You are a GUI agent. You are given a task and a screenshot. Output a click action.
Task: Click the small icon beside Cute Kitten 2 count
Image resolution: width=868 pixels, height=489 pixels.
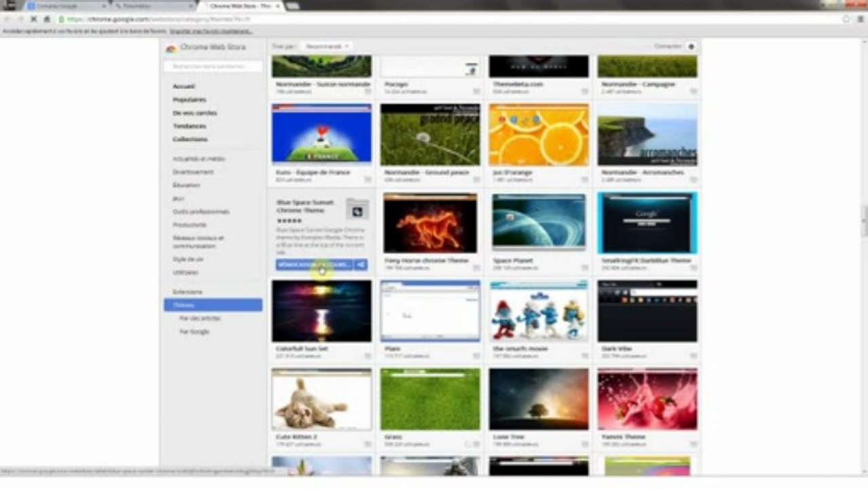[x=367, y=444]
